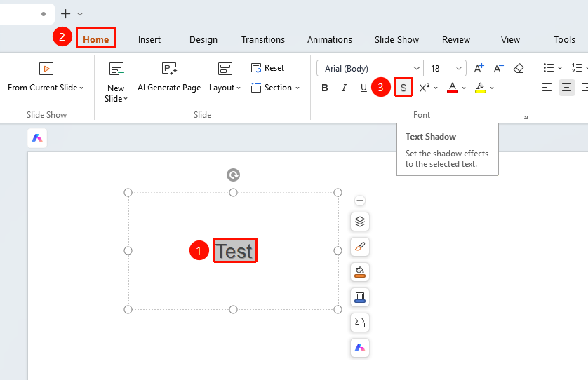Expand the bullets dropdown arrow
588x380 pixels.
tap(560, 68)
